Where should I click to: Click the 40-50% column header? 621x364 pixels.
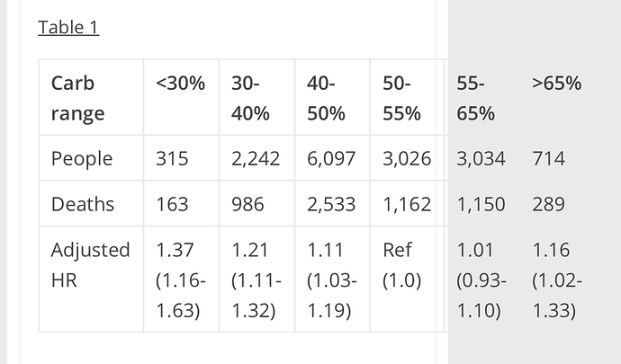tap(333, 97)
